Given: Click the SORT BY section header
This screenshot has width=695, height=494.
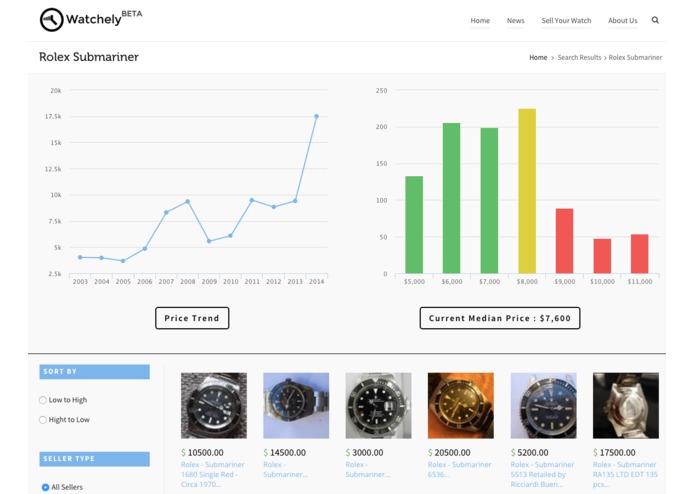Looking at the screenshot, I should [94, 372].
